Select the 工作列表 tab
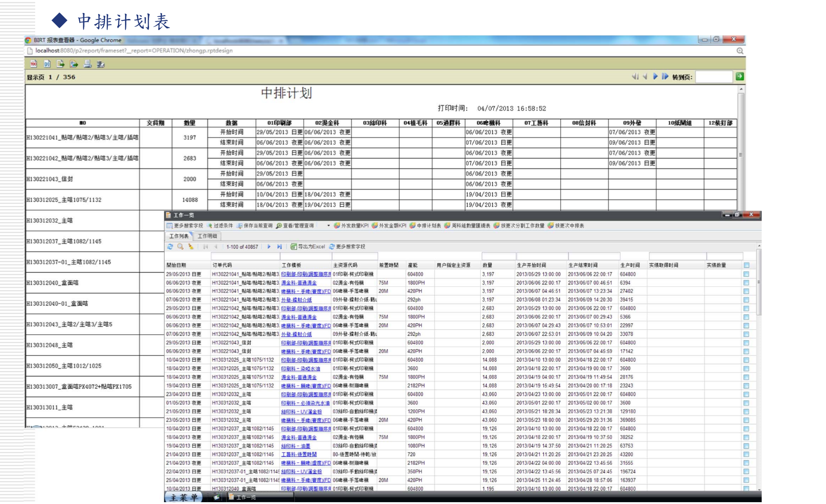Image resolution: width=826 pixels, height=504 pixels. [179, 236]
